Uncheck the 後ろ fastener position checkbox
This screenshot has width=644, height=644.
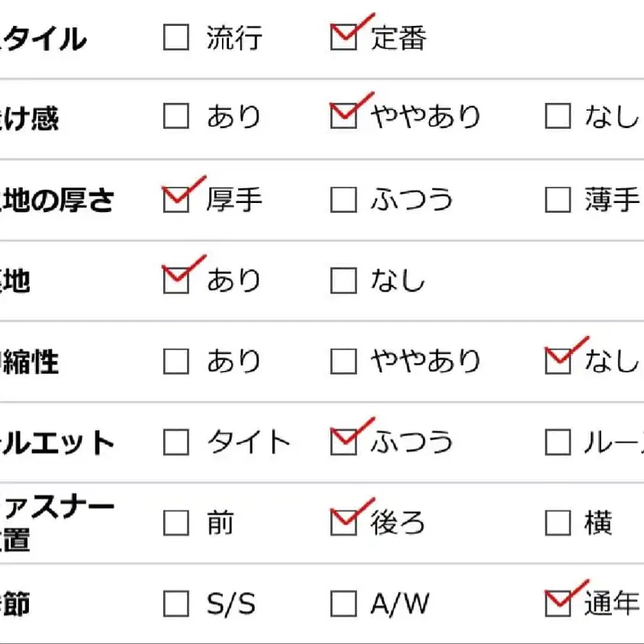point(343,523)
